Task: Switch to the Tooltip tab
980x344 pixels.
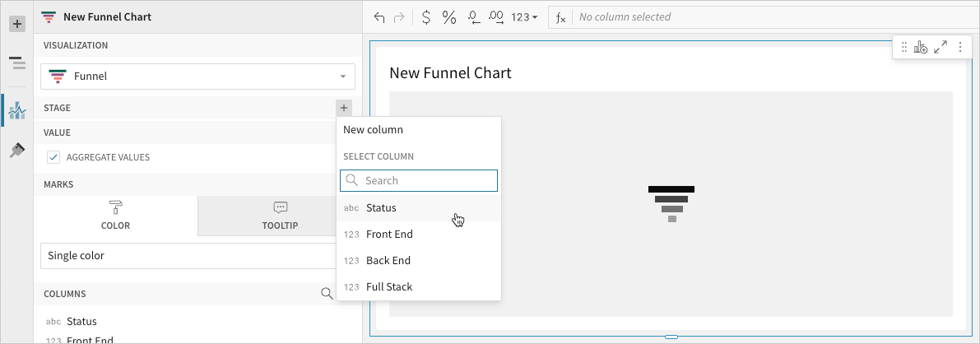Action: click(x=280, y=216)
